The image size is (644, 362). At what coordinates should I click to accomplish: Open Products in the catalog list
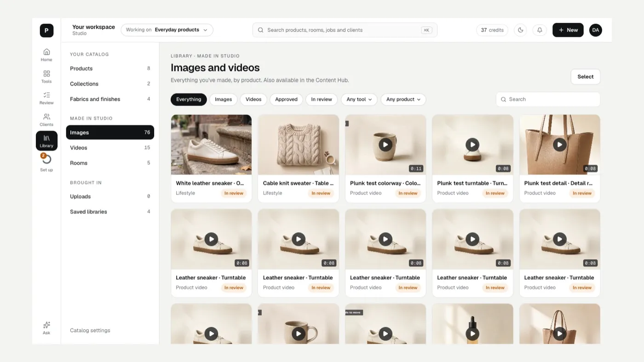[110, 69]
